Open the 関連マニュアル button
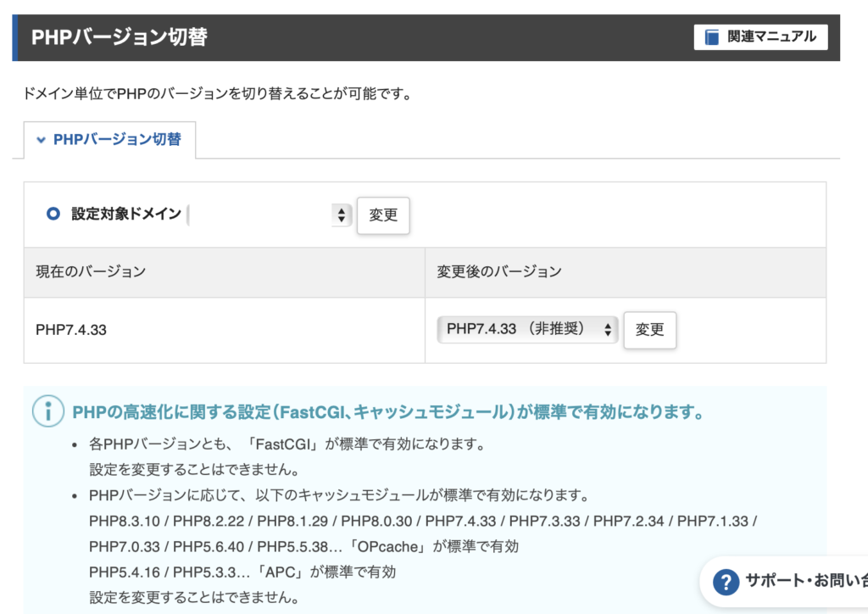Screen dimensions: 868x614 (760, 37)
